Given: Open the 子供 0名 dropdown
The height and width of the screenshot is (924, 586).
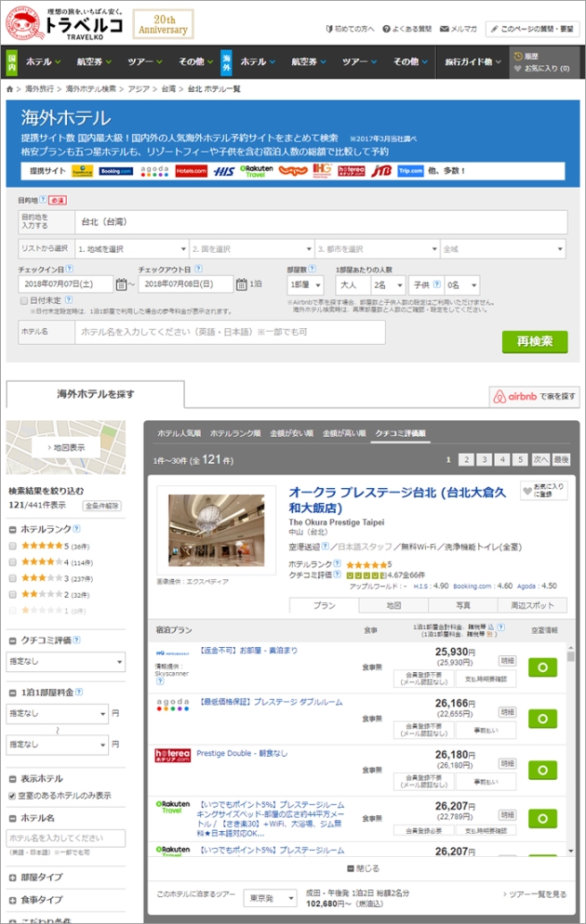Looking at the screenshot, I should tap(461, 285).
